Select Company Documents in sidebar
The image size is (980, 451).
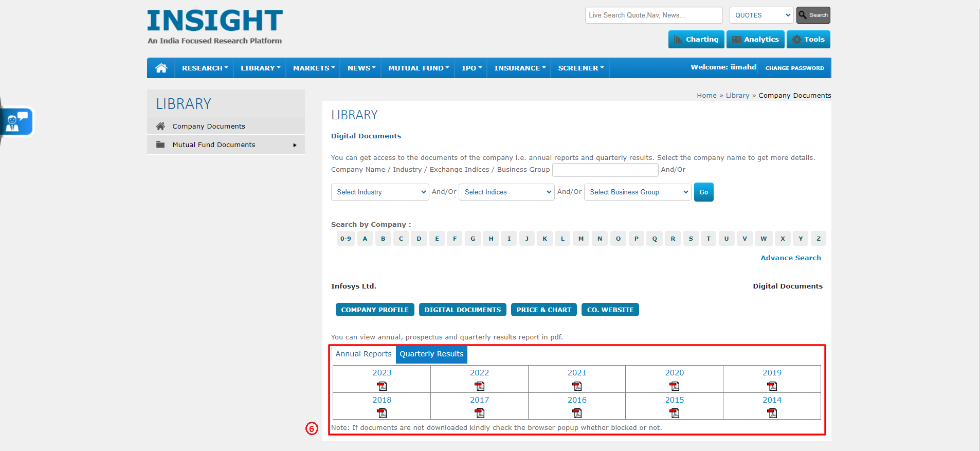[x=226, y=126]
